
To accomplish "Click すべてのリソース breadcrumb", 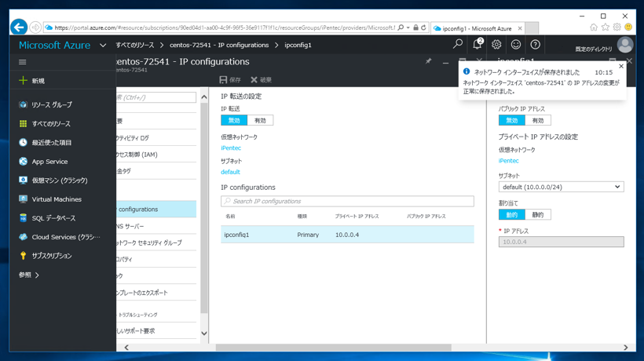I will pos(135,46).
